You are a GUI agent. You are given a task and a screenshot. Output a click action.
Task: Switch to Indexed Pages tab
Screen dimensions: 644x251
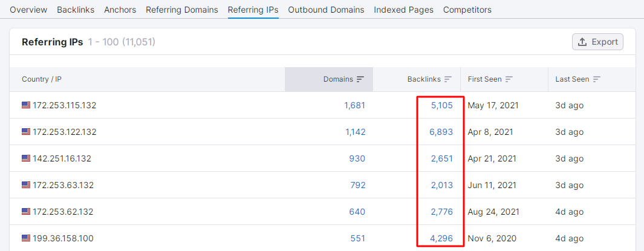coord(403,10)
